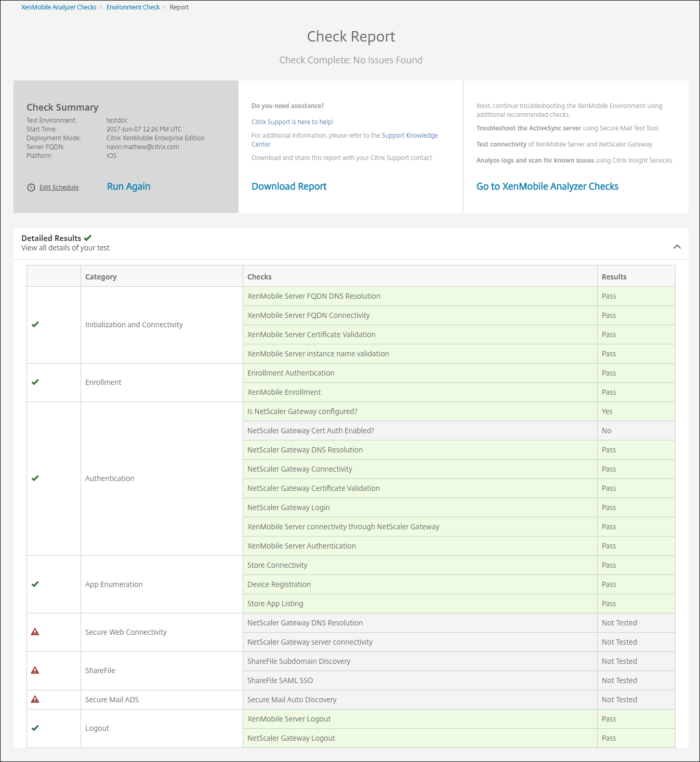
Task: Click Initialization and Connectivity category cell
Action: pyautogui.click(x=162, y=325)
